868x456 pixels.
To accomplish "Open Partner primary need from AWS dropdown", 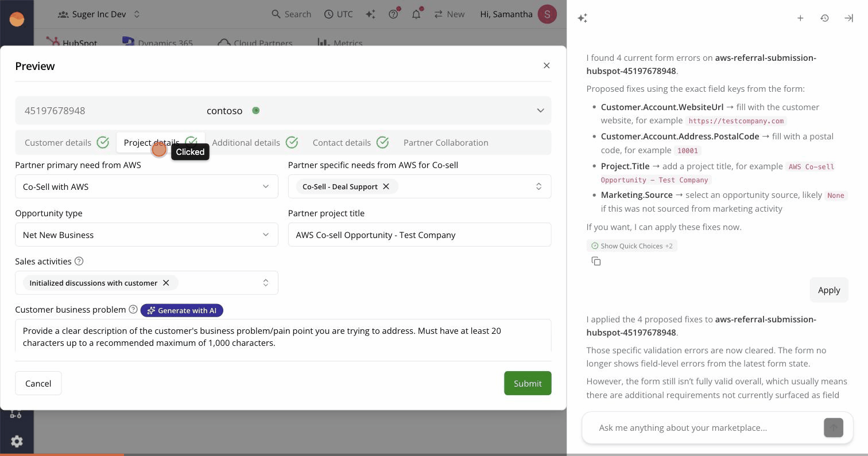I will 146,186.
